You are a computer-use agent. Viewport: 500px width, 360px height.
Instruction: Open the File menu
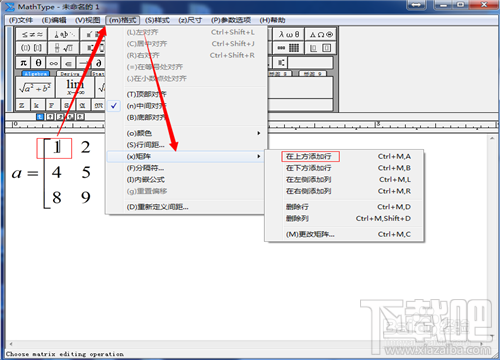(21, 20)
